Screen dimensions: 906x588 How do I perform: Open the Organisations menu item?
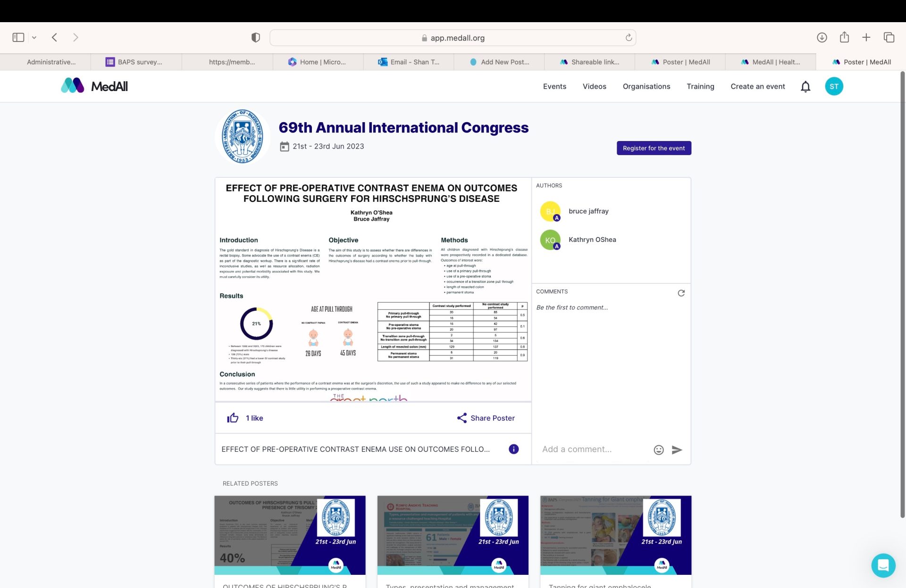click(x=646, y=86)
